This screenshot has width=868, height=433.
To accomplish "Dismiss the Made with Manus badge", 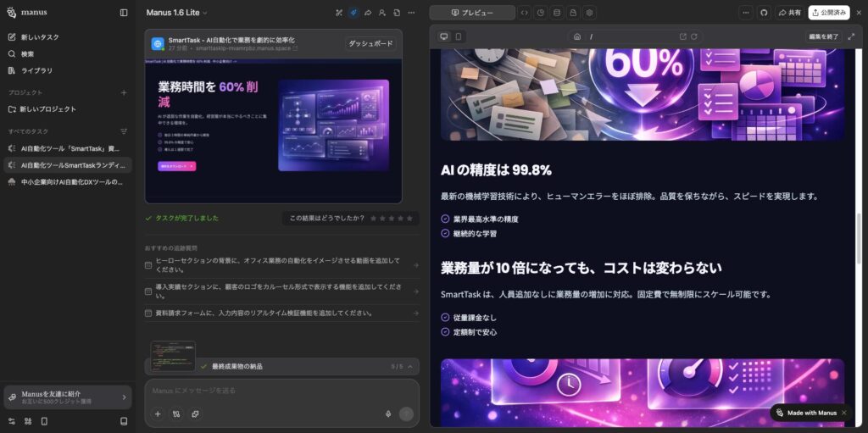I will tap(843, 413).
